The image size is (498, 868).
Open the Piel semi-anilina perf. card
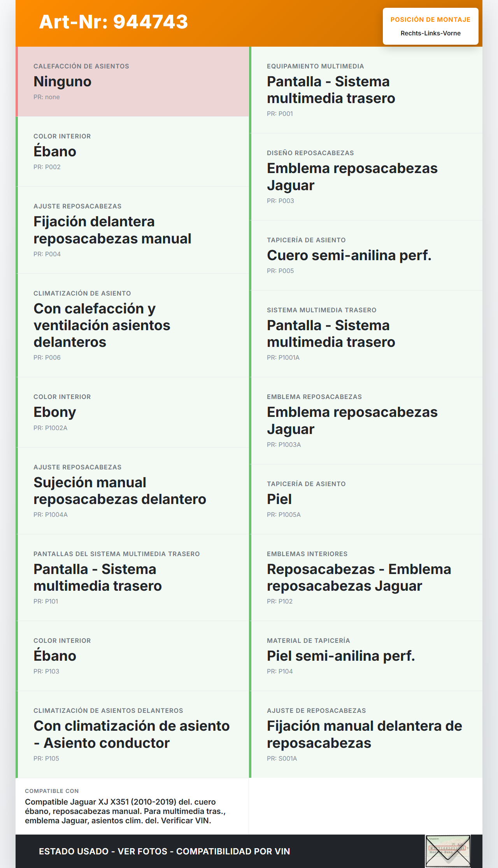(366, 656)
